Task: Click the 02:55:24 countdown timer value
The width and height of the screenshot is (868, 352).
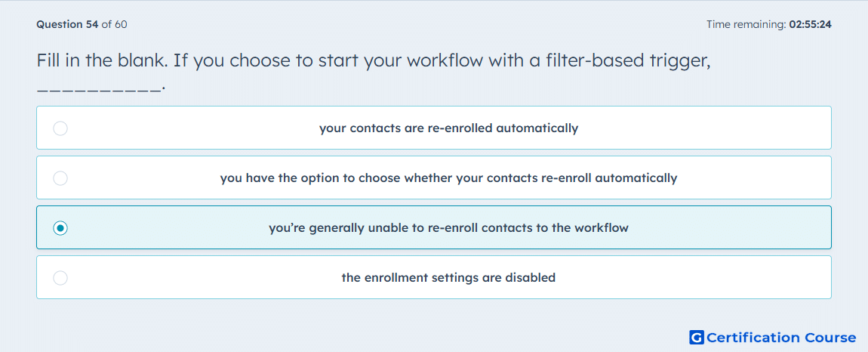Action: click(811, 24)
